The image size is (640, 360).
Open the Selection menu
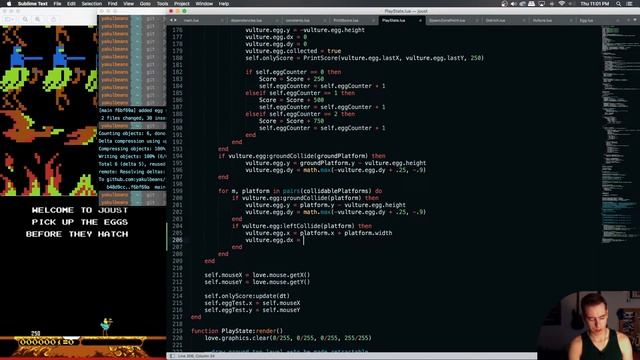coord(91,4)
